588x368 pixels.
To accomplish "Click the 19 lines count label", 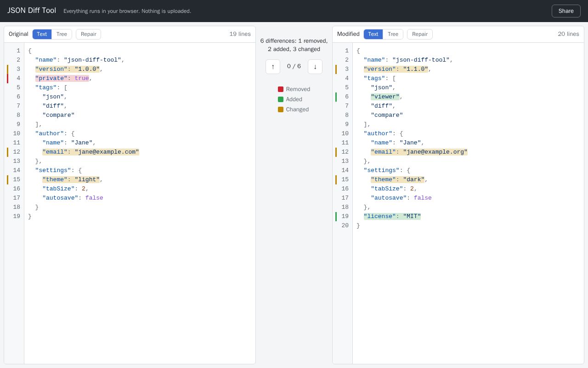I will point(240,34).
